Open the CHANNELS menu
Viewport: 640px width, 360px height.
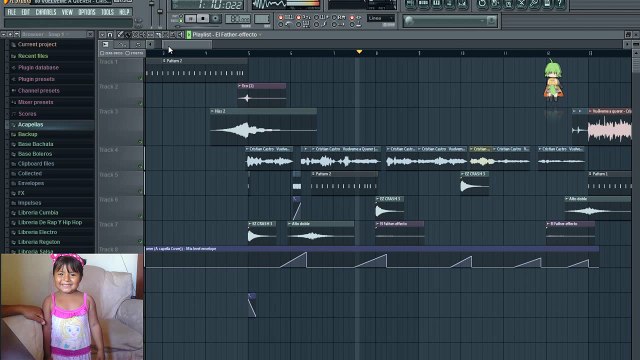pyautogui.click(x=46, y=12)
